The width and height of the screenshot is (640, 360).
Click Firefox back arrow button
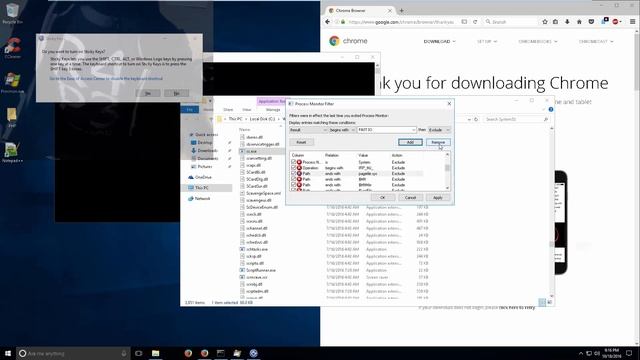328,22
